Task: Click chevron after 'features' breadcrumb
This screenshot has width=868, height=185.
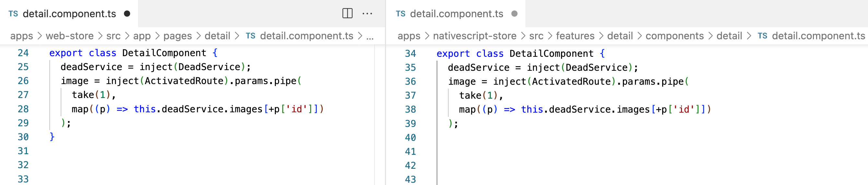Action: pos(601,36)
